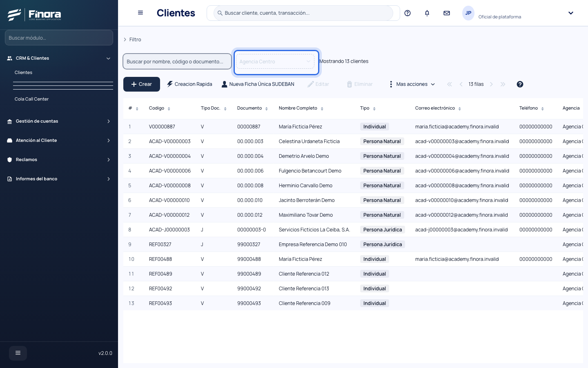Open the notifications bell
This screenshot has height=368, width=588.
click(427, 13)
